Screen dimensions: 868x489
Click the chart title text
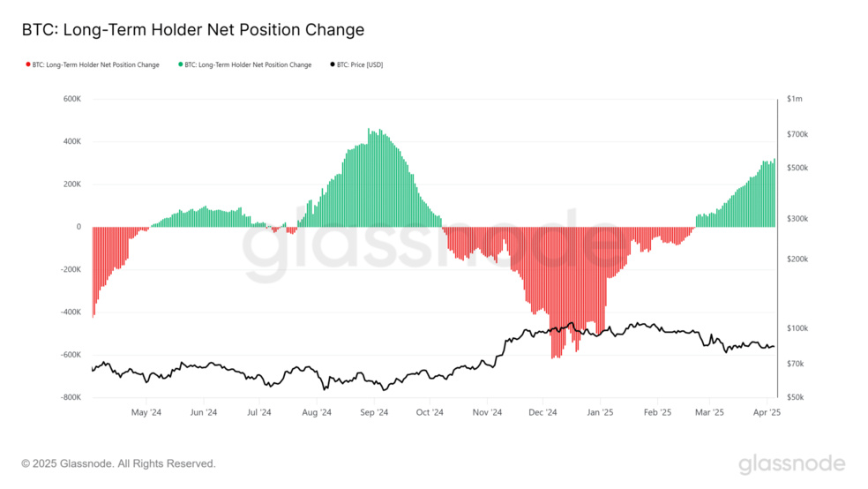[x=193, y=29]
